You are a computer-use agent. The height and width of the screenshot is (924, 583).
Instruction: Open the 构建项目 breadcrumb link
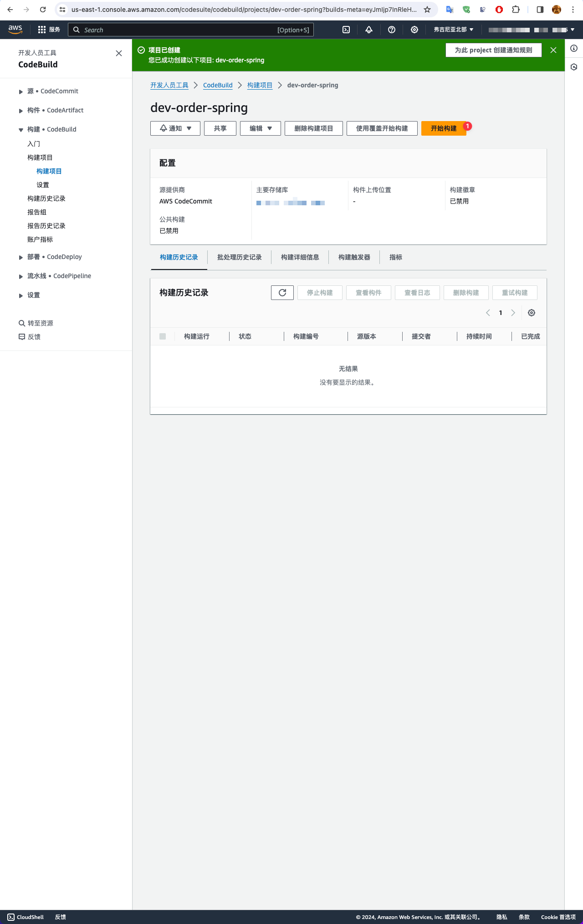point(260,85)
